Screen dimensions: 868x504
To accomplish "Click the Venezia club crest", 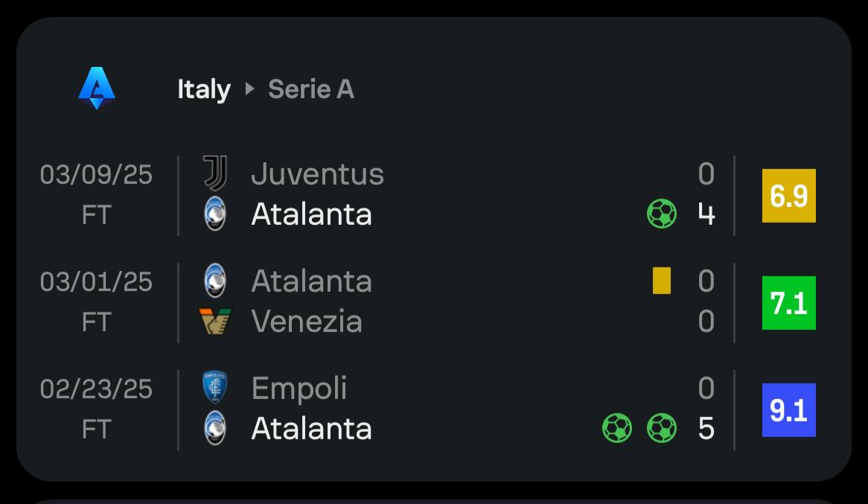I will [215, 321].
